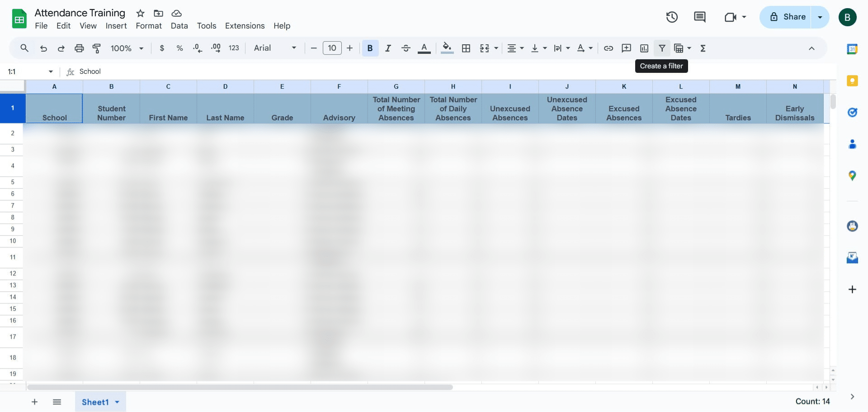Click the Insert link icon

pos(609,48)
